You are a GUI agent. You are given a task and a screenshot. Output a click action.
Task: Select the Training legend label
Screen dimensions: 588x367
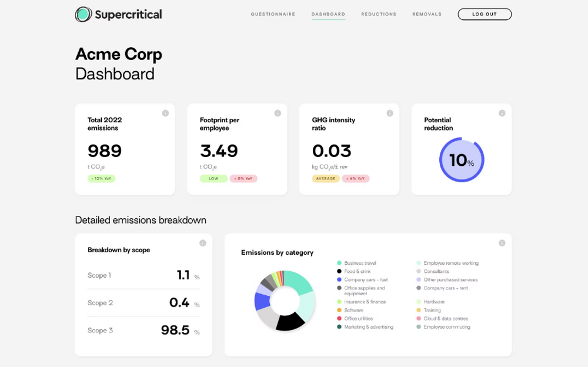coord(432,310)
